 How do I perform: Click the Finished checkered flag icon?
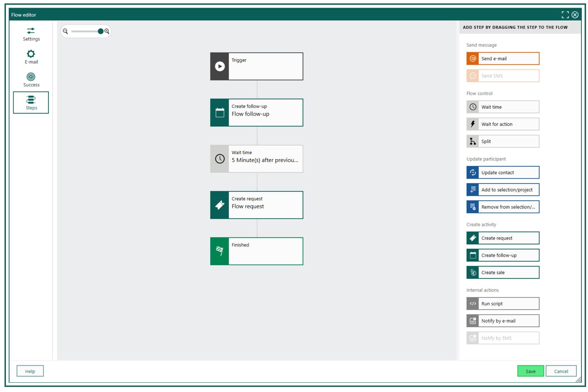click(x=220, y=251)
